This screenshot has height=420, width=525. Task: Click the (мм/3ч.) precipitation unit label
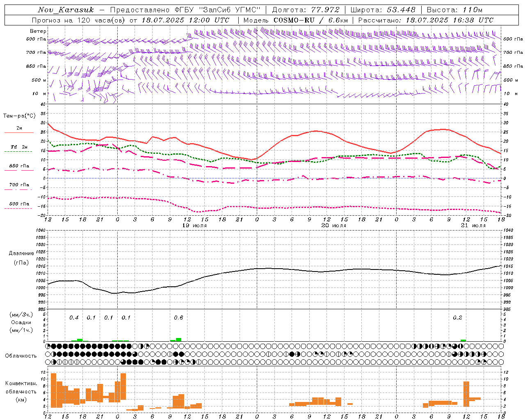pyautogui.click(x=21, y=315)
